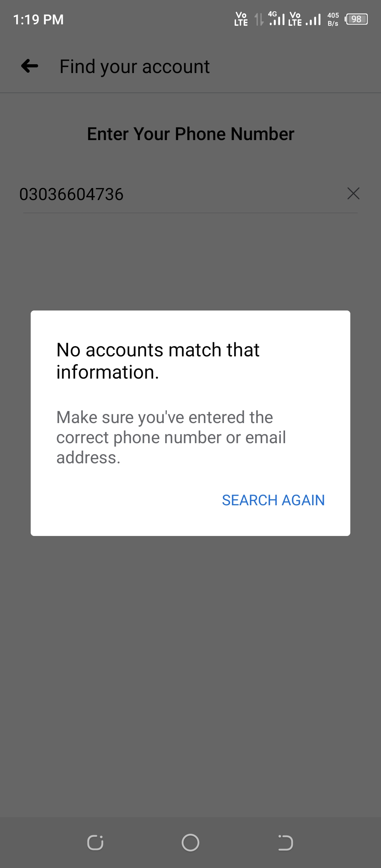381x868 pixels.
Task: Tap the second VoLTE signal icon
Action: click(295, 19)
